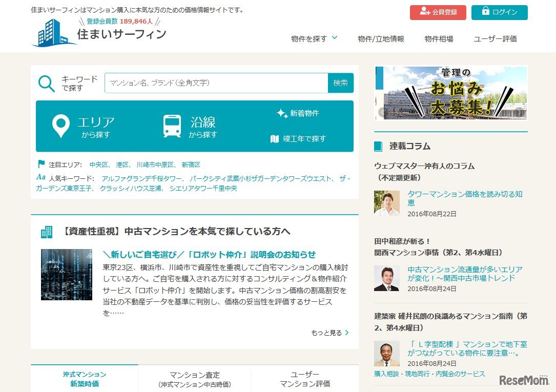Click the 住まいサーフィン building logo icon

tap(52, 34)
